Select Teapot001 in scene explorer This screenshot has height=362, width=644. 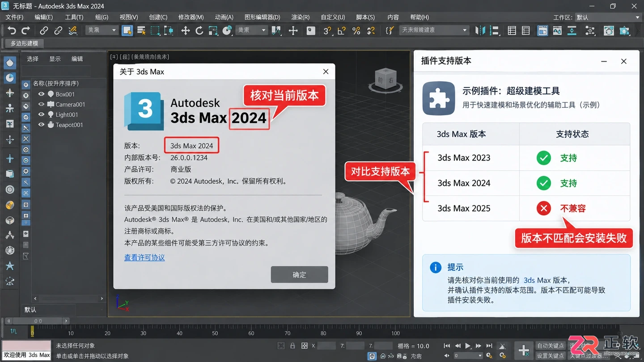coord(69,125)
